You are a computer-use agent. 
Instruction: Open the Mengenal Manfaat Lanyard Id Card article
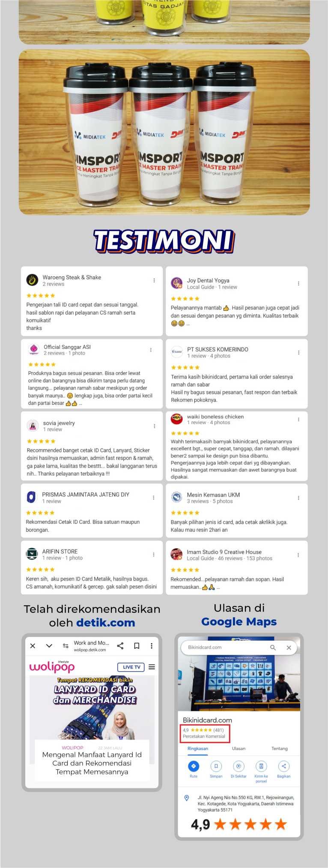(92, 763)
